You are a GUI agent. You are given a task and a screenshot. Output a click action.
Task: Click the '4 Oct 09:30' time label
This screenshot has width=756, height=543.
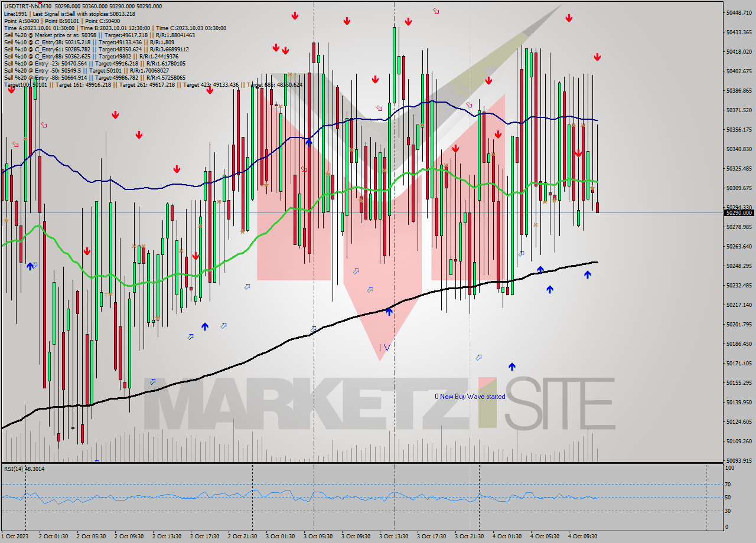[582, 537]
